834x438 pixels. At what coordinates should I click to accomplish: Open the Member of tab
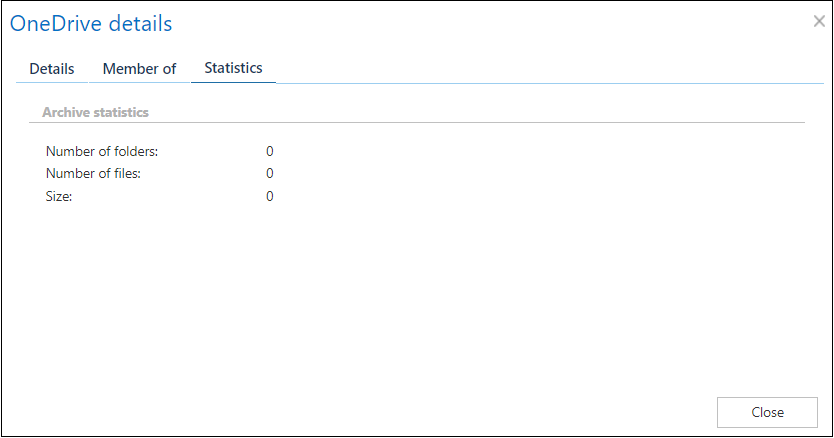(139, 69)
